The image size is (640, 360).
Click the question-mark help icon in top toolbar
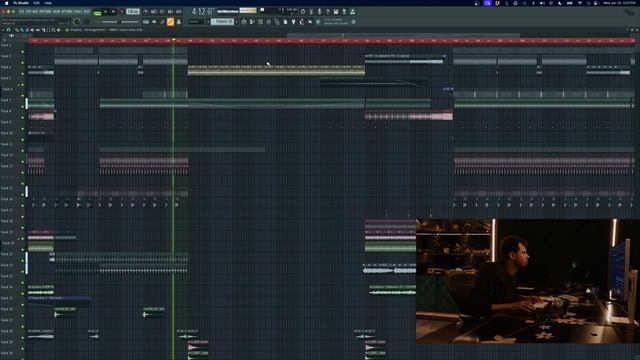point(328,12)
